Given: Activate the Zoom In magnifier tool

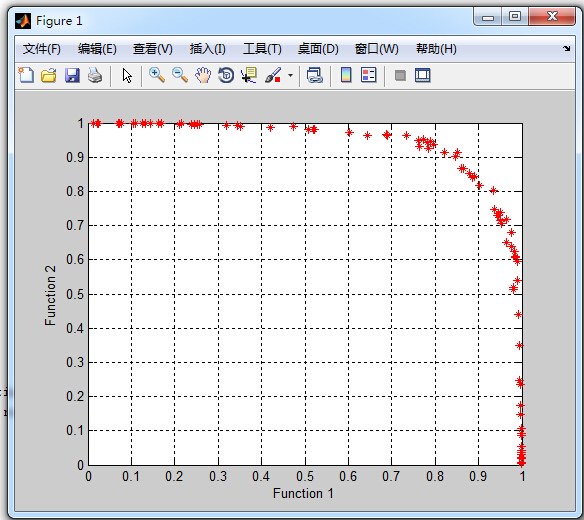Looking at the screenshot, I should [x=157, y=75].
